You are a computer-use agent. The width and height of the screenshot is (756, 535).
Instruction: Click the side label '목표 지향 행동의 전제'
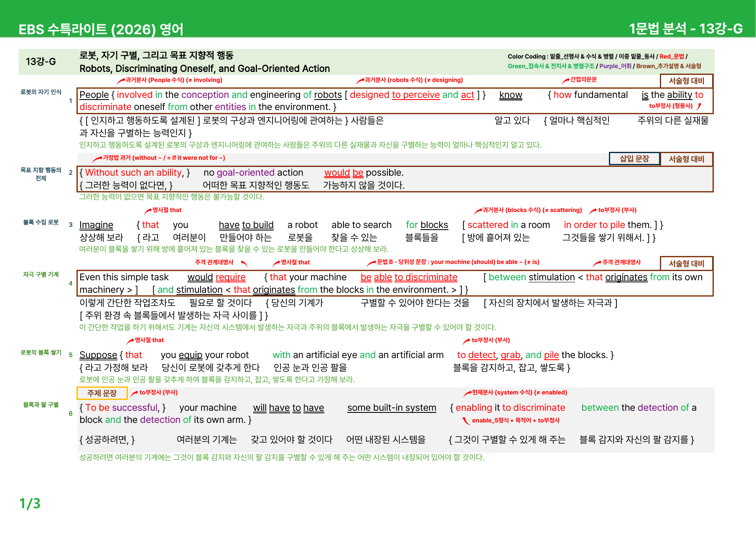coord(41,174)
